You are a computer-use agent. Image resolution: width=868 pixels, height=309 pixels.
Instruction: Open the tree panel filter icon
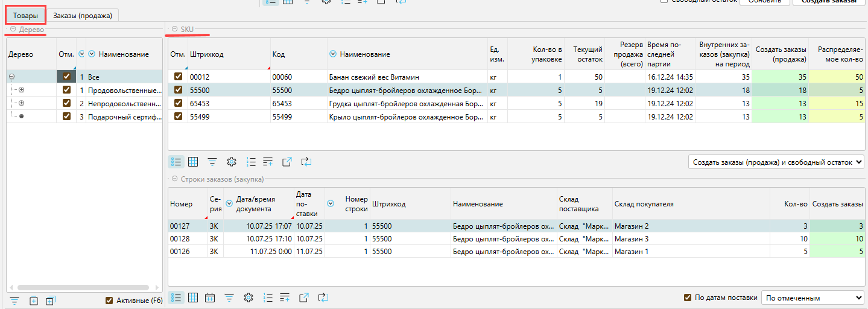14,301
